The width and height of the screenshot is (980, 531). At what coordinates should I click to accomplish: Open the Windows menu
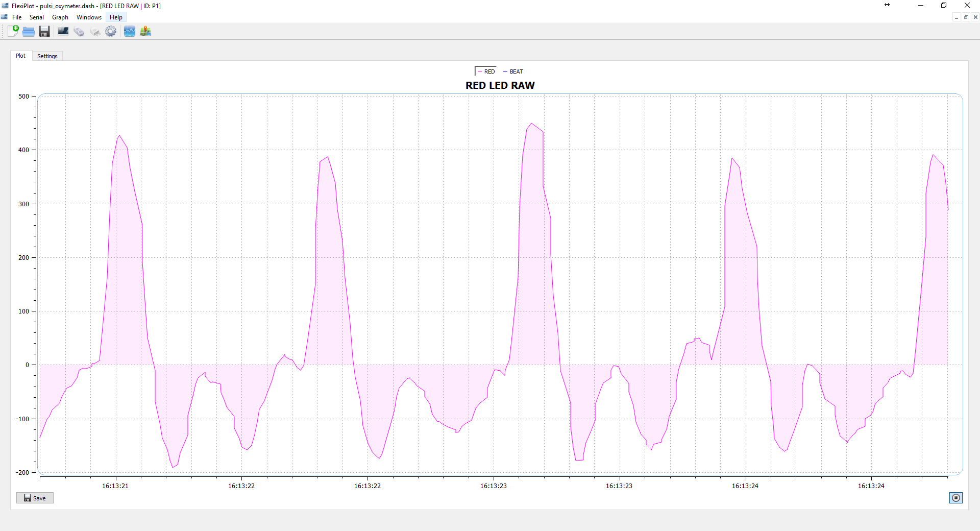(x=89, y=17)
